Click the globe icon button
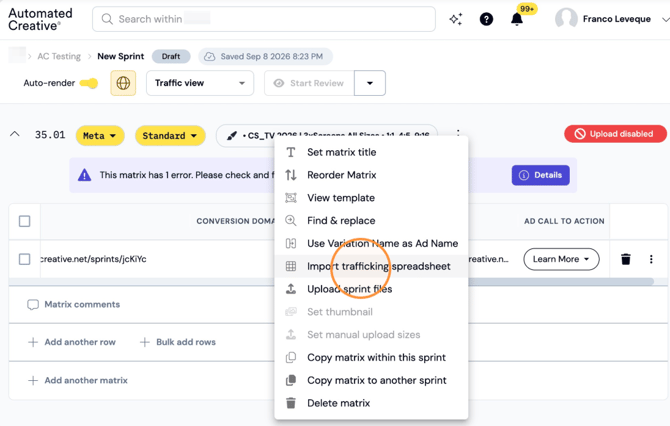The image size is (670, 426). tap(123, 83)
